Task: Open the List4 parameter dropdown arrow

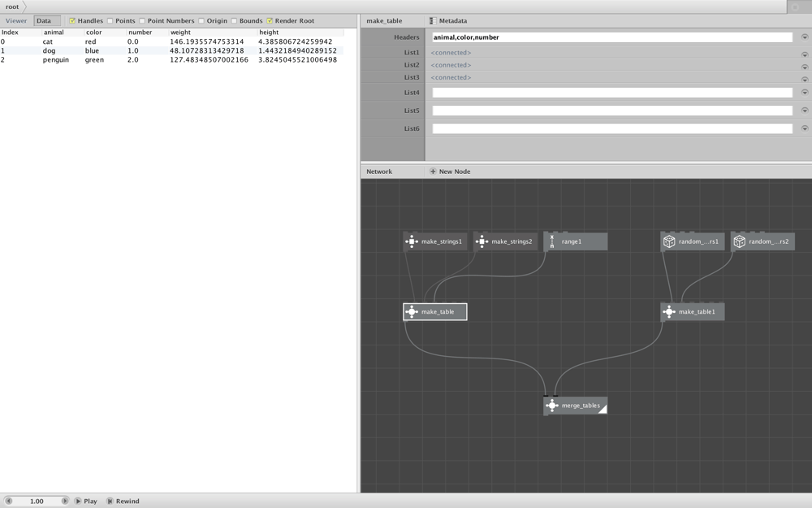Action: click(805, 93)
